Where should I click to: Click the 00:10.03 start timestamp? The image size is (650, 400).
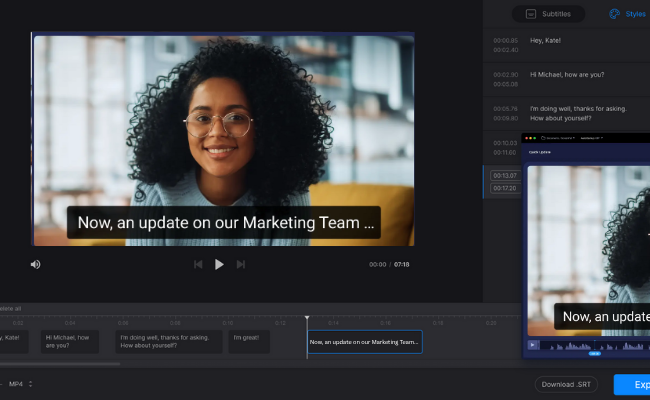(505, 143)
